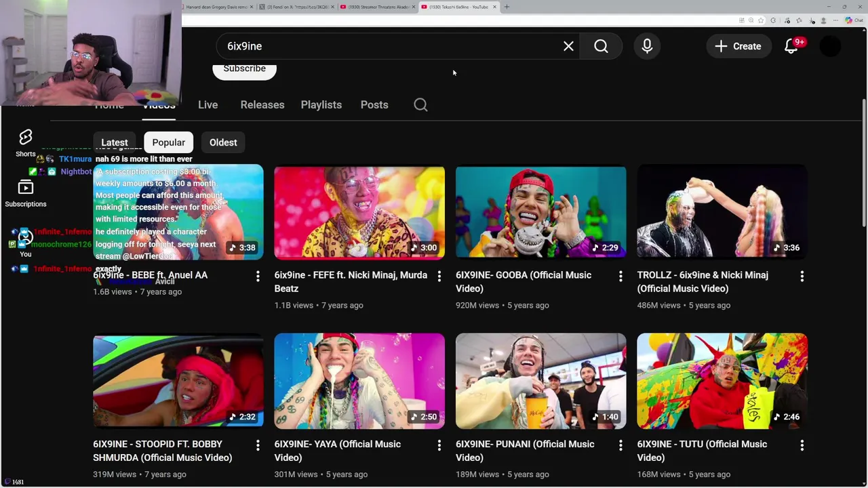Switch to Harvard dean Gregory Davis browser tab
The image size is (868, 488).
(218, 7)
